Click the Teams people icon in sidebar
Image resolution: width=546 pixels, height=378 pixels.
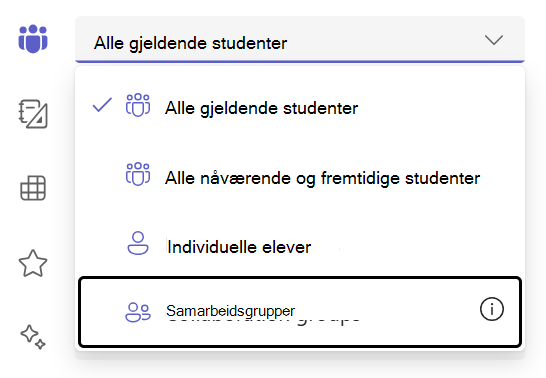[x=33, y=39]
